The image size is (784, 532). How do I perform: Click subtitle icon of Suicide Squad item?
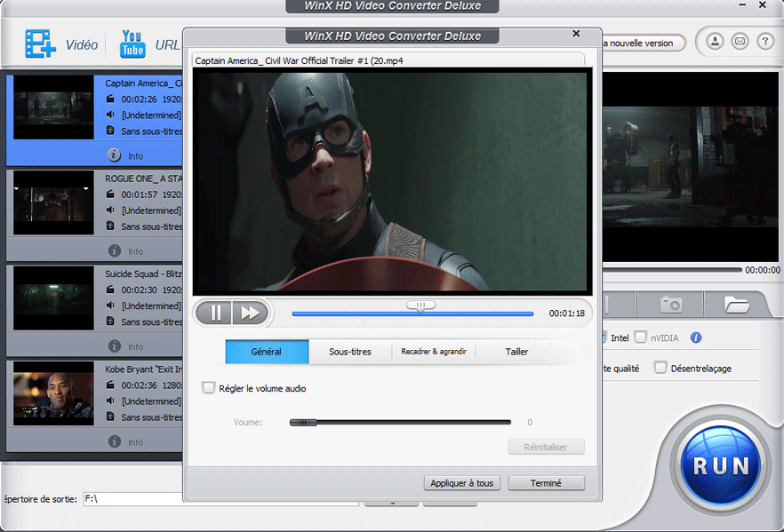pos(110,322)
